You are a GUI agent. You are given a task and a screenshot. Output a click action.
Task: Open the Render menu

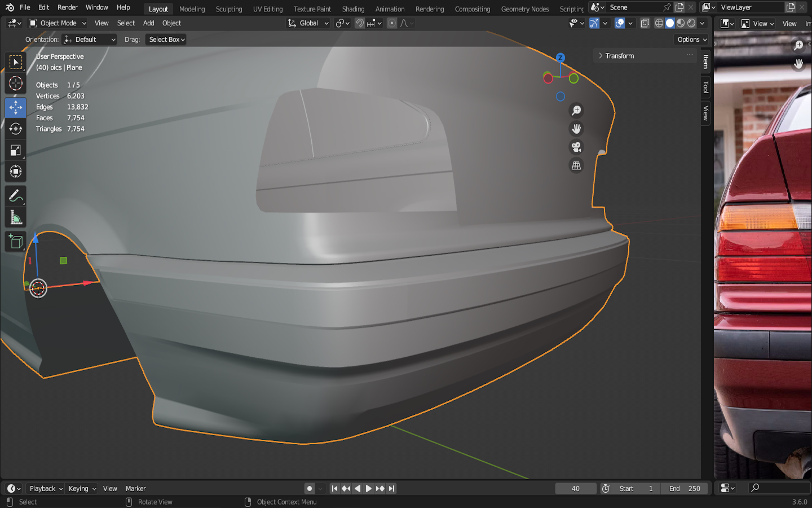point(67,7)
